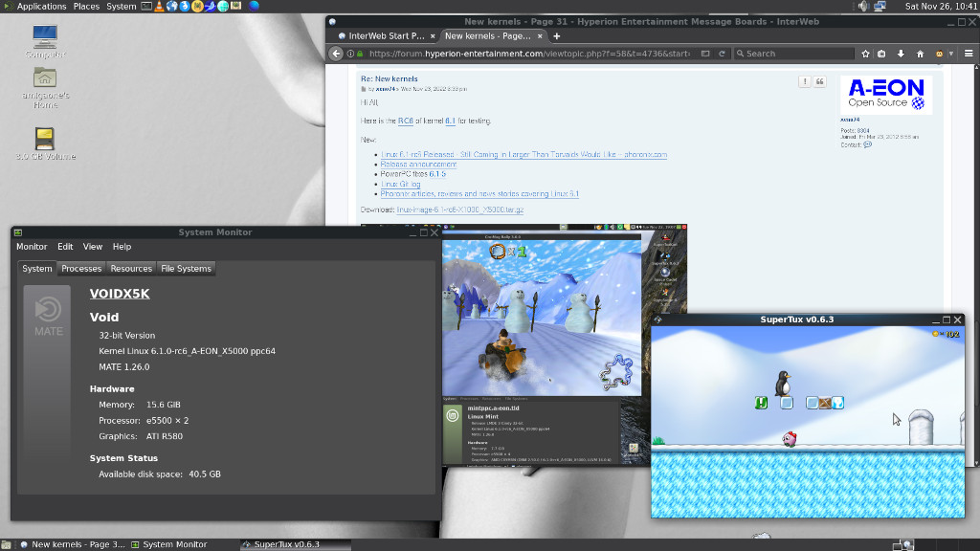Go back in the InterWeb browser

[336, 54]
